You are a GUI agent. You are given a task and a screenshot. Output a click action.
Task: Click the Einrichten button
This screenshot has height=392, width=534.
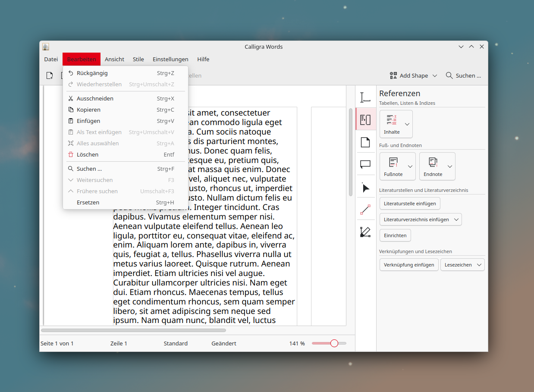pyautogui.click(x=395, y=235)
